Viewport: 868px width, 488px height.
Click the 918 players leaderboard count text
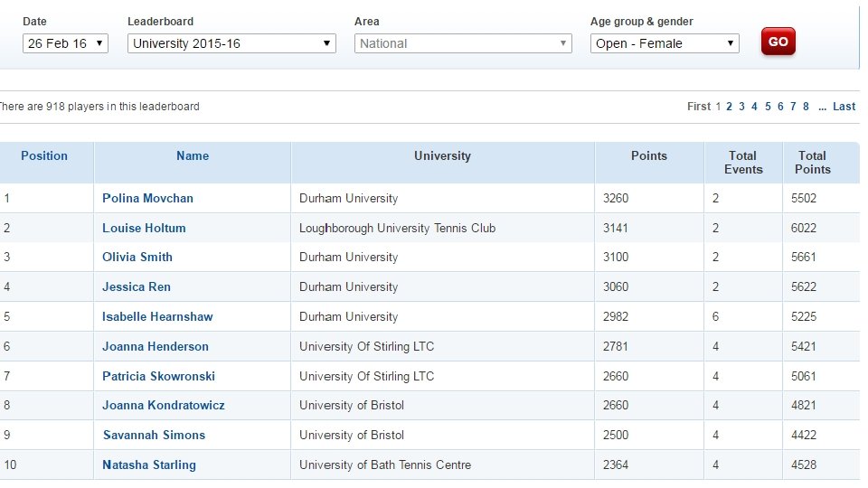click(99, 107)
